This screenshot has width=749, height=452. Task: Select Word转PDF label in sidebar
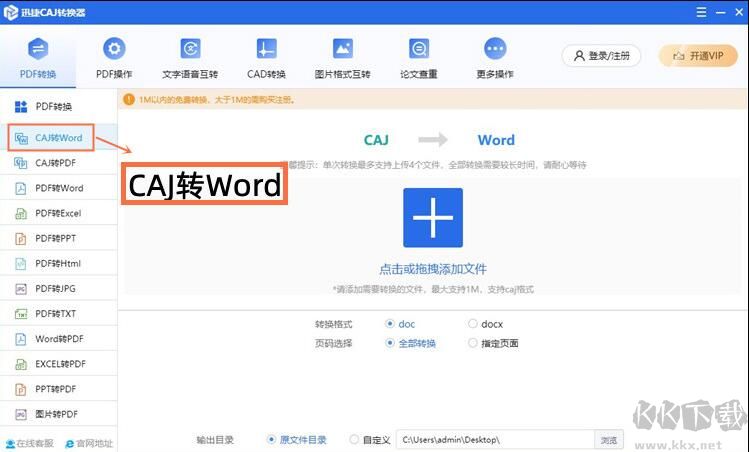[59, 339]
